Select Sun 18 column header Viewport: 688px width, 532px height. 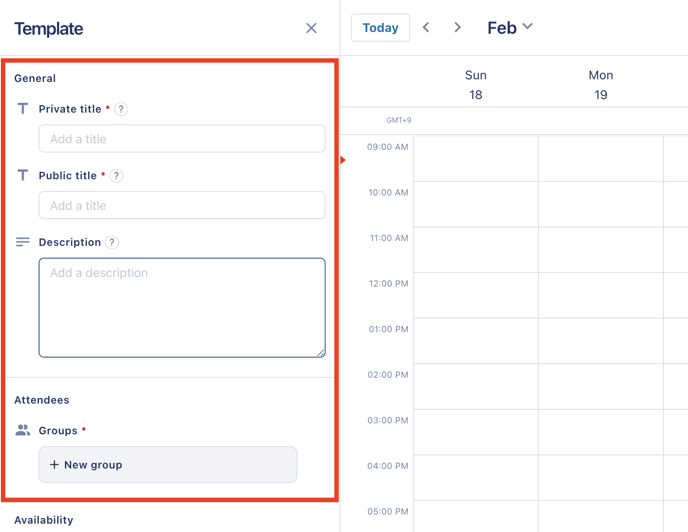point(476,85)
